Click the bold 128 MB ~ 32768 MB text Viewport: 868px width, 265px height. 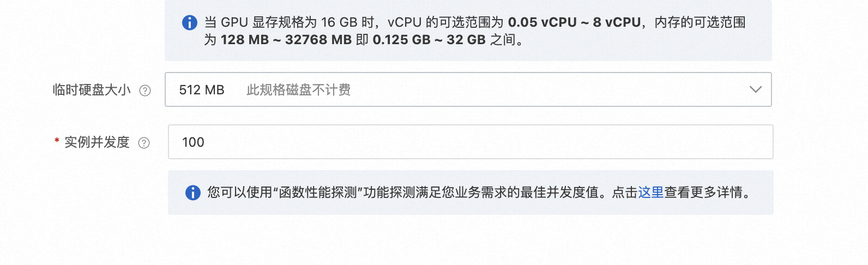286,40
